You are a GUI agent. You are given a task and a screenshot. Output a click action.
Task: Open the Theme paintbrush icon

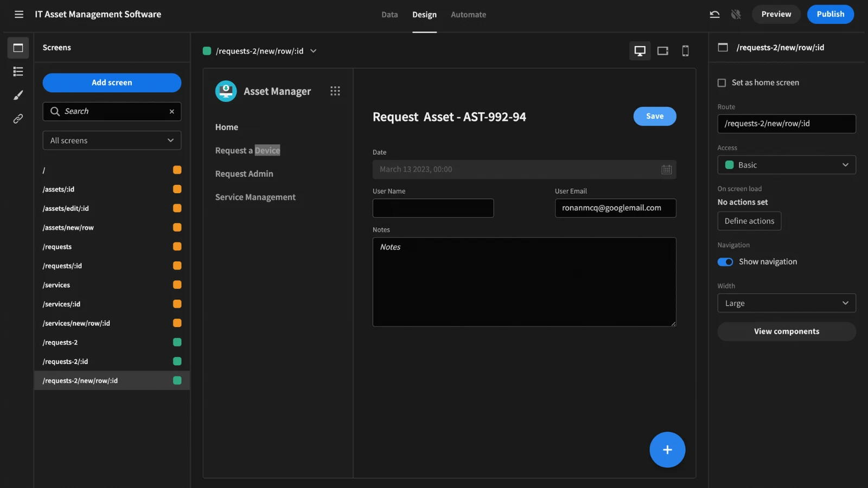[x=18, y=95]
